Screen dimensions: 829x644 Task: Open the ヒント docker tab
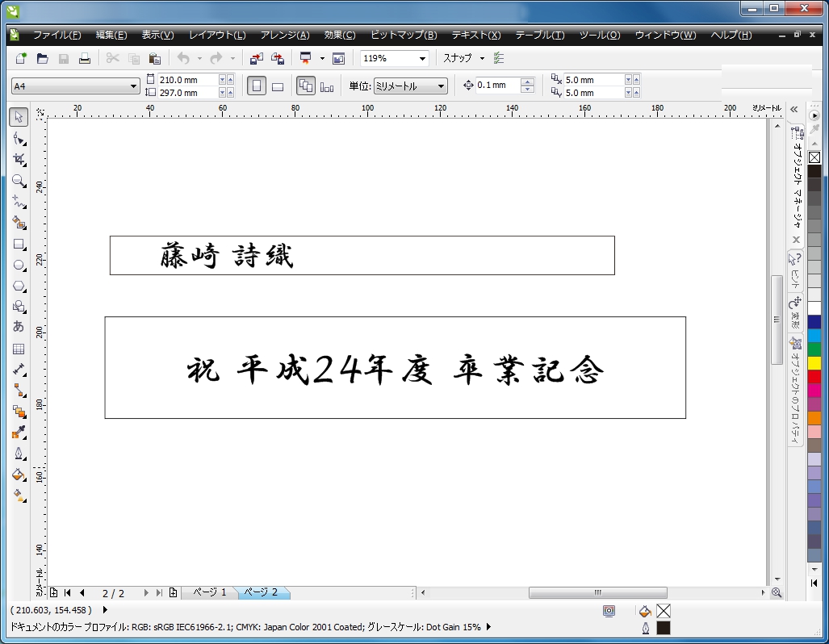pyautogui.click(x=794, y=270)
